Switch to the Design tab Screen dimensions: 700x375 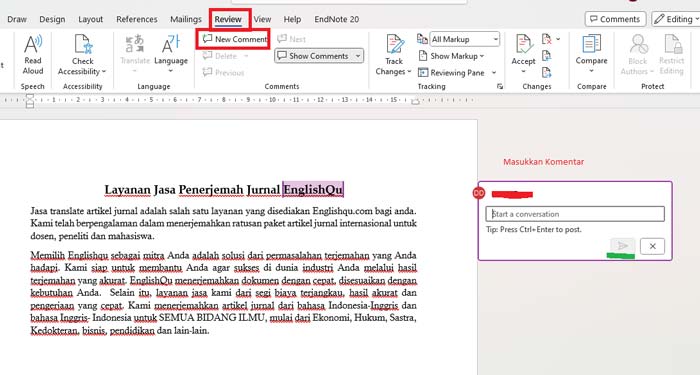tap(52, 19)
